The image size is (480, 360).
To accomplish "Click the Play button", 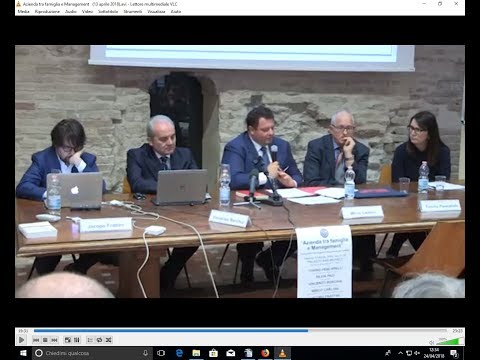I will click(x=22, y=340).
